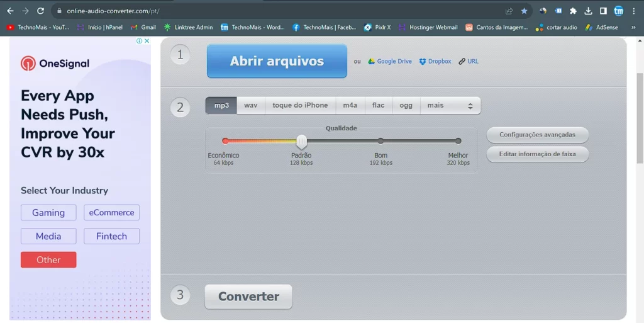Open the browser downloads icon
This screenshot has height=323, width=644.
point(588,11)
